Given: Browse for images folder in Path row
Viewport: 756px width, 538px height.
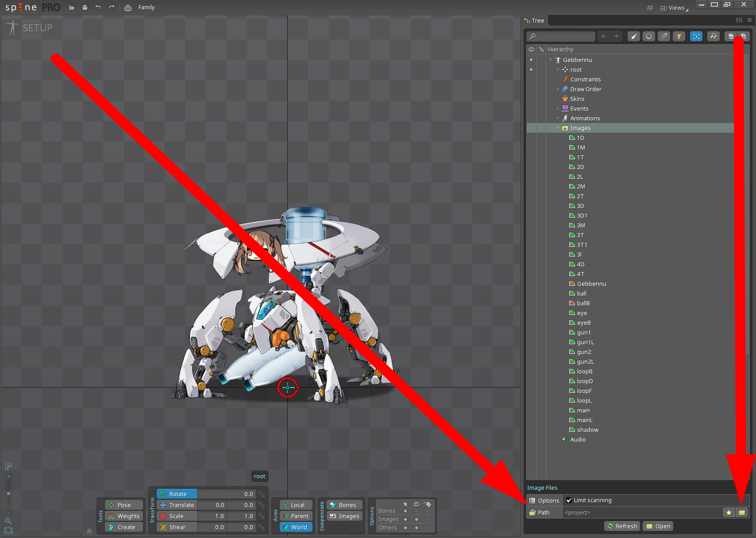Looking at the screenshot, I should (x=742, y=512).
